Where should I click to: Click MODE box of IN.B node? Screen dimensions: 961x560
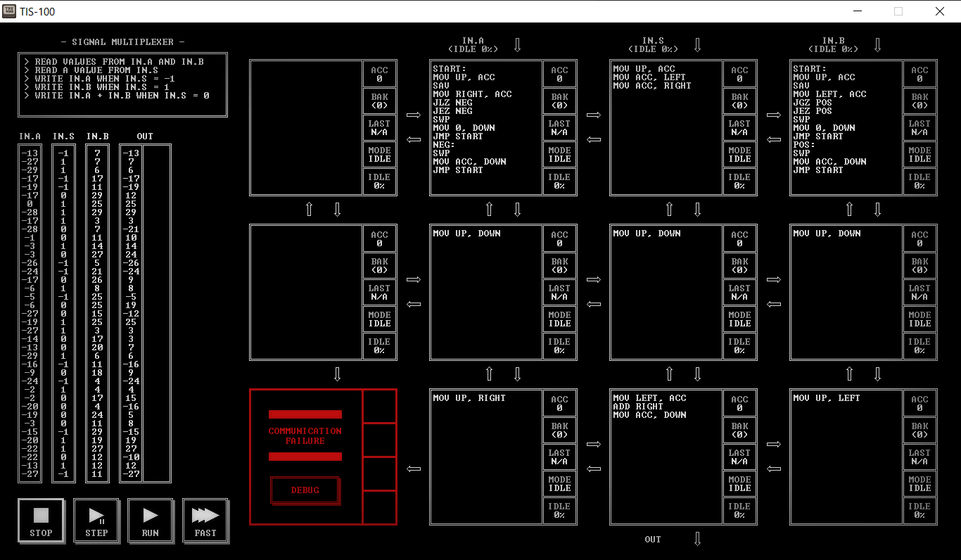(919, 154)
